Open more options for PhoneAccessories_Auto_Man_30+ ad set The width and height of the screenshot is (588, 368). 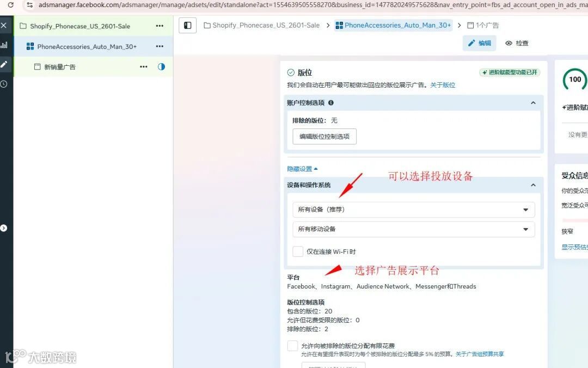coord(160,46)
